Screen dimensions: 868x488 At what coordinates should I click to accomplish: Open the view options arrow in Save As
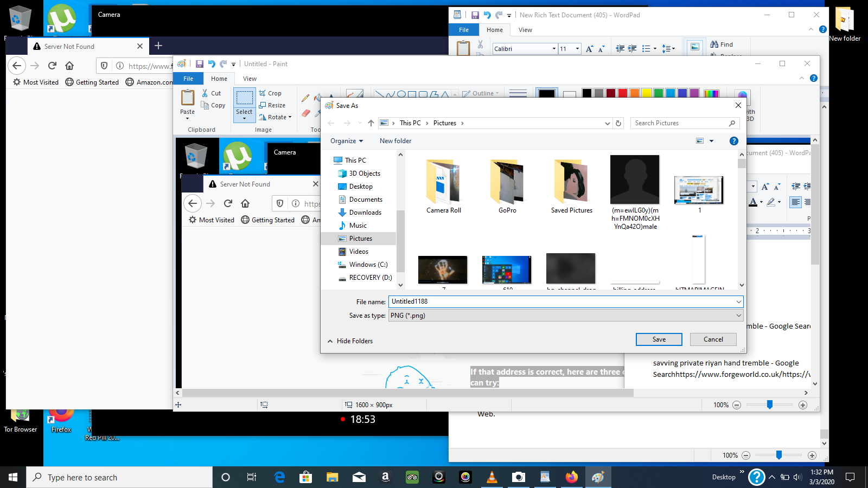711,141
